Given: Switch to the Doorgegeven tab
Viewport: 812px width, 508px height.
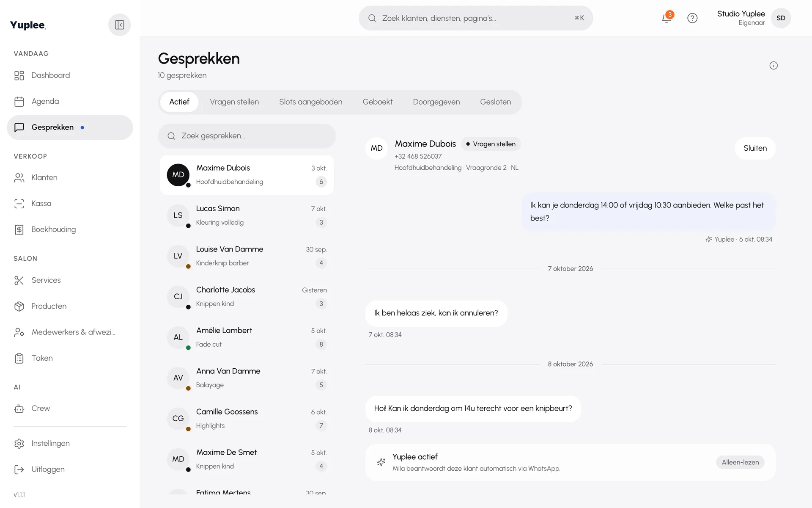Looking at the screenshot, I should tap(436, 102).
